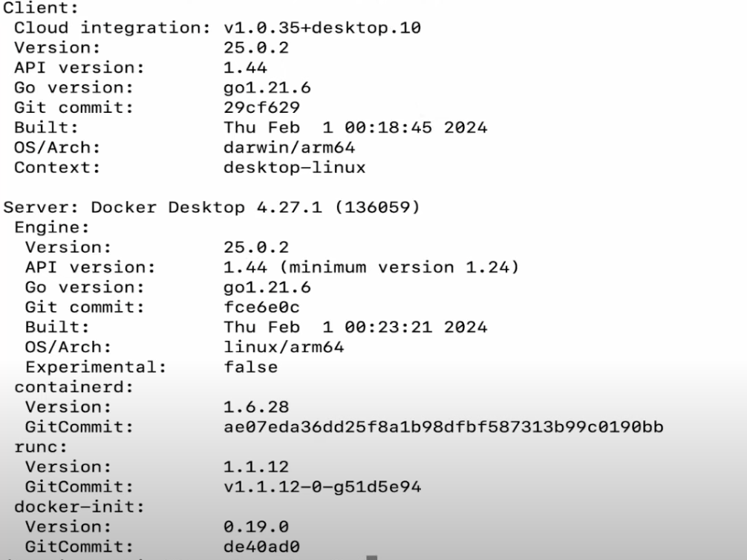Viewport: 747px width, 560px height.
Task: Click the runc version 1.1.12
Action: (256, 467)
